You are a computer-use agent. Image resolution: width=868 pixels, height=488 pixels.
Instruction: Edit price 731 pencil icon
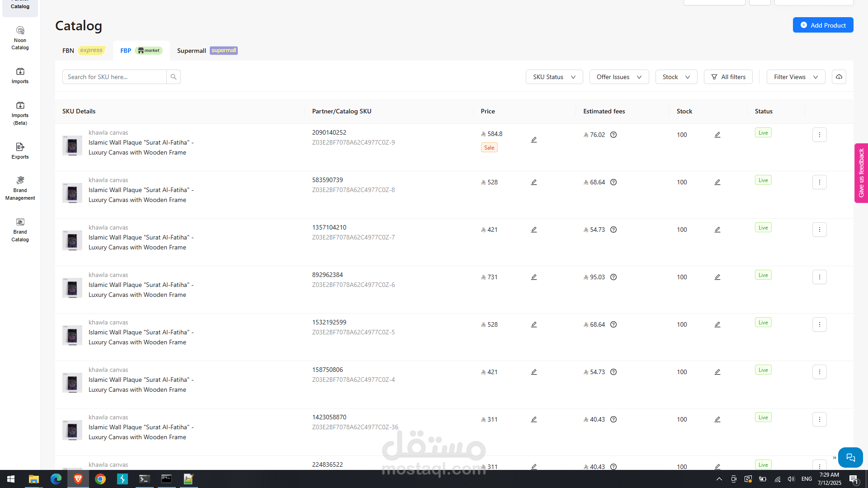click(534, 277)
